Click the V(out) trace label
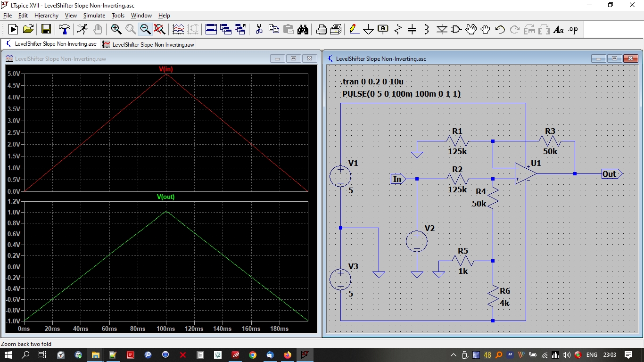644x362 pixels. pos(166,197)
